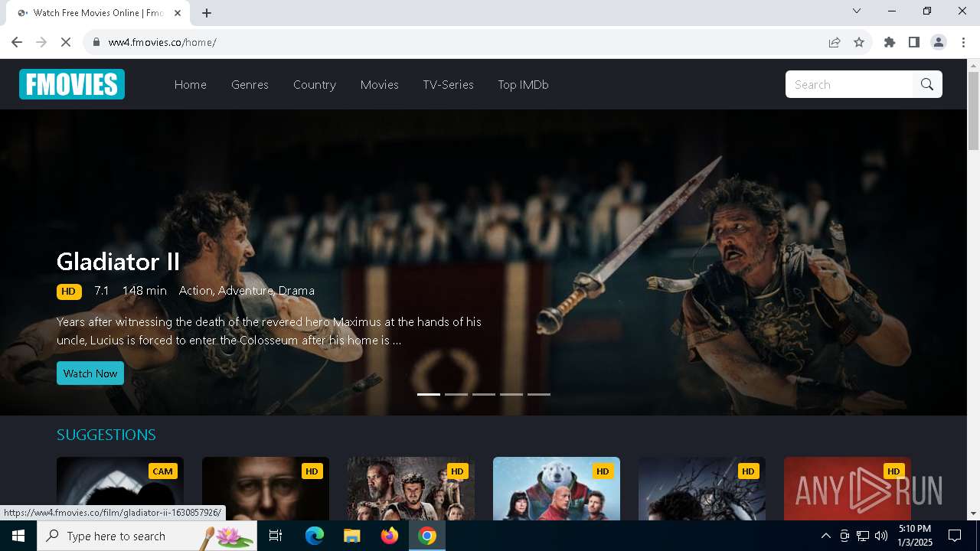
Task: Go back with browser back arrow
Action: pyautogui.click(x=17, y=42)
